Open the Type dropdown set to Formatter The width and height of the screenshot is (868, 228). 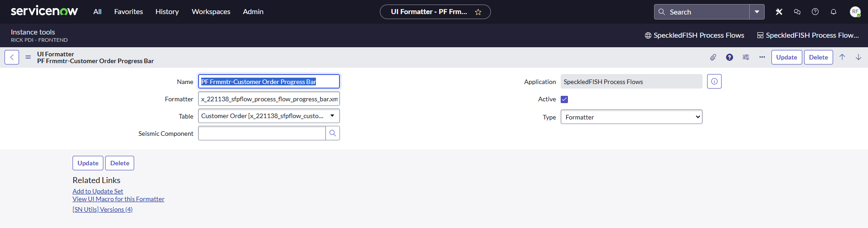(631, 117)
